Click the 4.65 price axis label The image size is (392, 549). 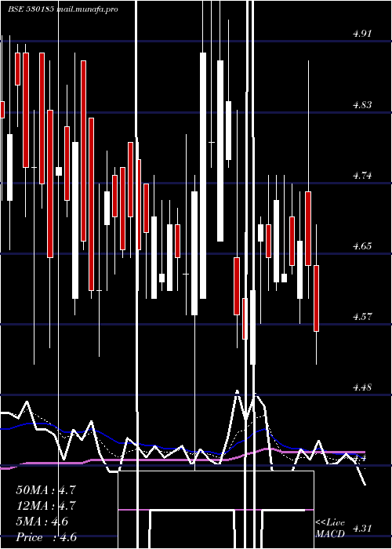click(362, 245)
